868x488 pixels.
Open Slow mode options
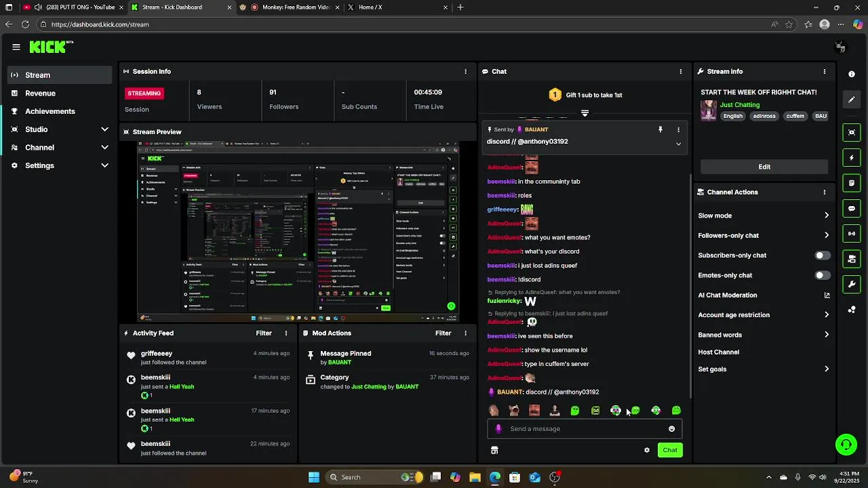click(764, 216)
